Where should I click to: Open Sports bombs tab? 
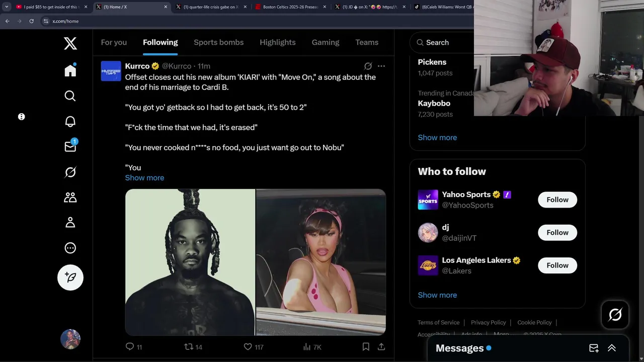tap(218, 42)
